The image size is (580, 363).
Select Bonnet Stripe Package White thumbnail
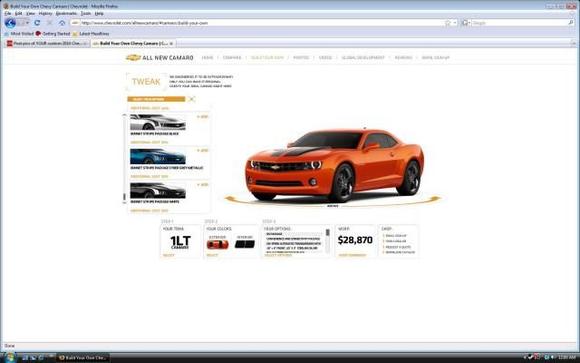[158, 191]
